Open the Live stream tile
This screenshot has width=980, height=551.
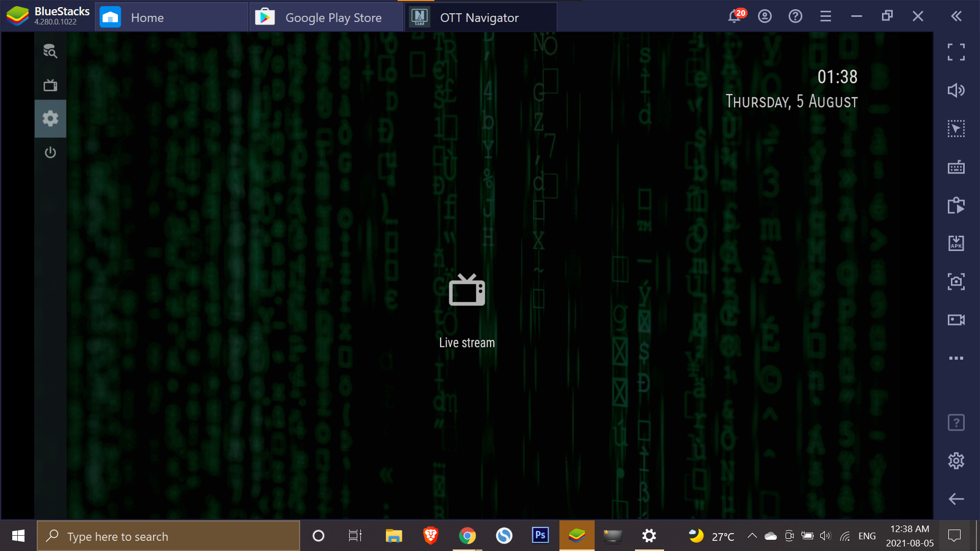click(x=467, y=312)
